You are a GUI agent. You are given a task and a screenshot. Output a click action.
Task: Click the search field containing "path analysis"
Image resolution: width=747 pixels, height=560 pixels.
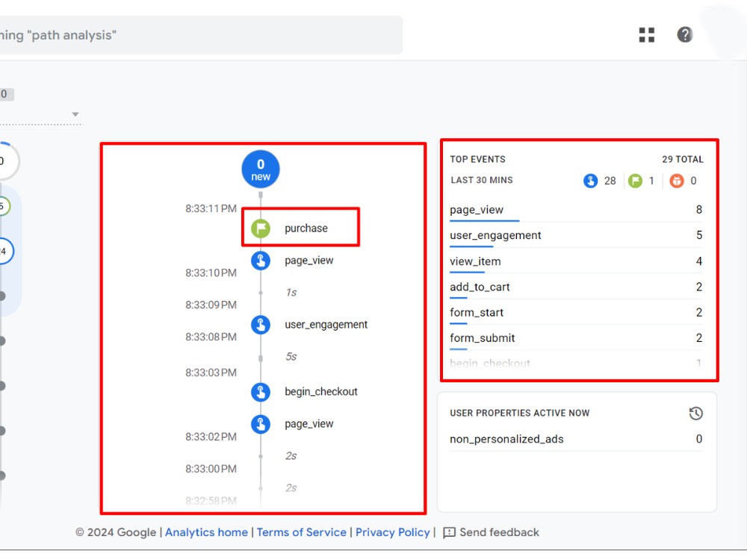pos(200,35)
